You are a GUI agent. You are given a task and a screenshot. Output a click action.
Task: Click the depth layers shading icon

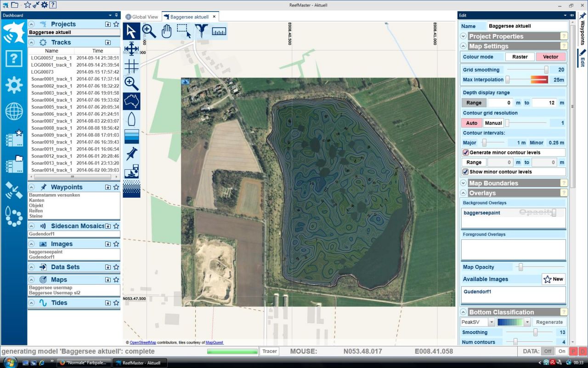click(131, 136)
